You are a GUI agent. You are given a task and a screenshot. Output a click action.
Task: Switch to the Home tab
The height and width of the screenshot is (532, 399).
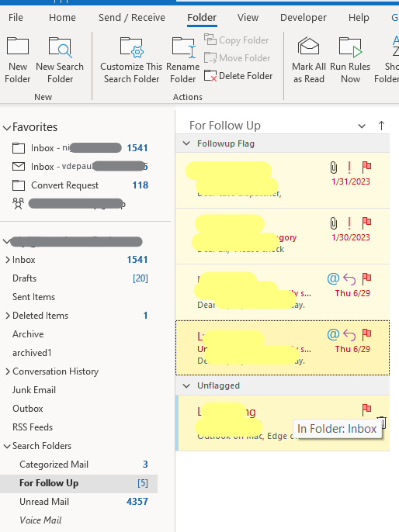pyautogui.click(x=62, y=17)
